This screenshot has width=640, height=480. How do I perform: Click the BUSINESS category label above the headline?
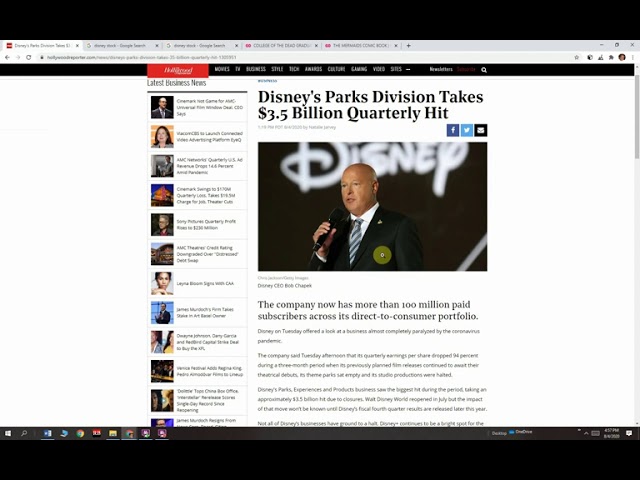tap(267, 81)
